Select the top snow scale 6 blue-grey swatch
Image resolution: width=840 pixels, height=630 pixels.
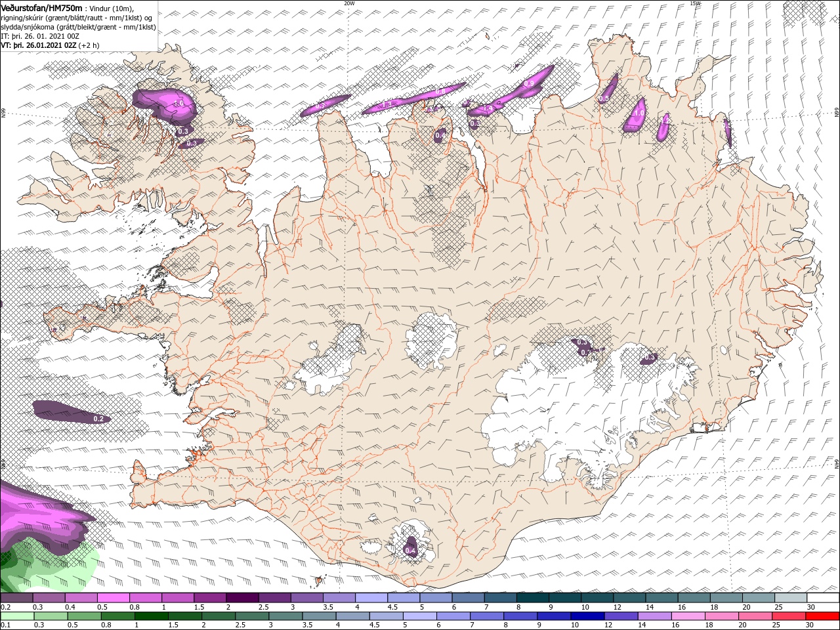(x=467, y=598)
